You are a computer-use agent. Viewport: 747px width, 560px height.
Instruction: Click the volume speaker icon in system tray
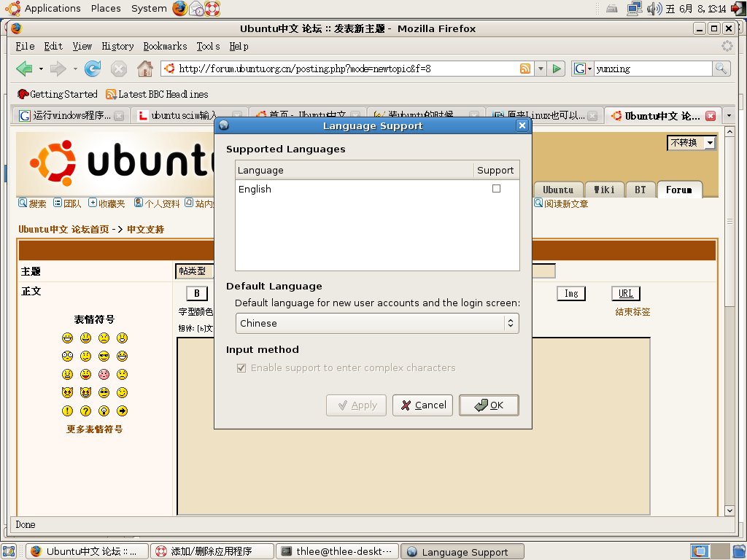click(654, 9)
